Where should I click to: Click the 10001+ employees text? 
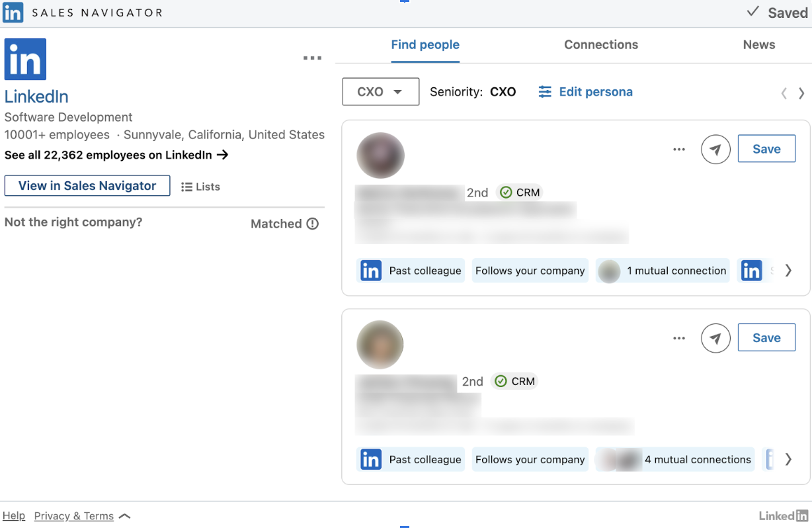click(57, 135)
